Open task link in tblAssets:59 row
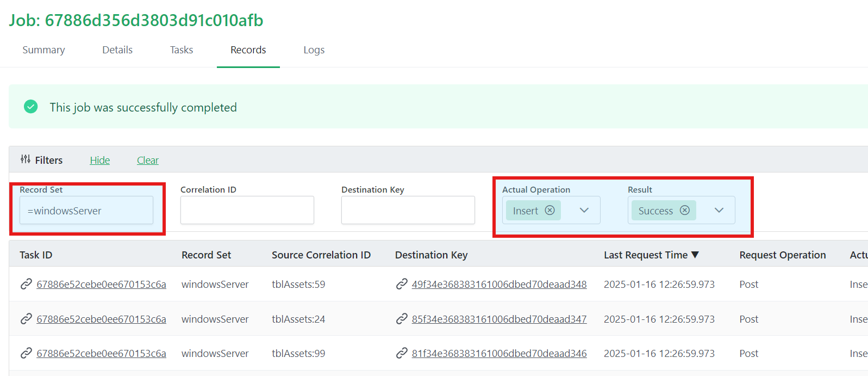868x376 pixels. coord(101,284)
